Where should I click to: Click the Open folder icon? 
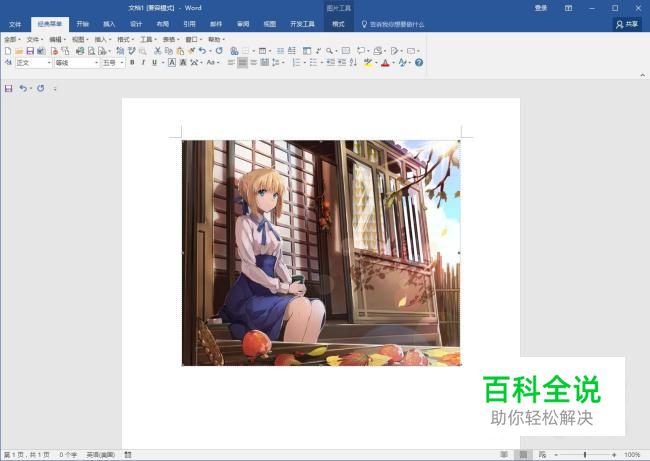click(x=19, y=51)
